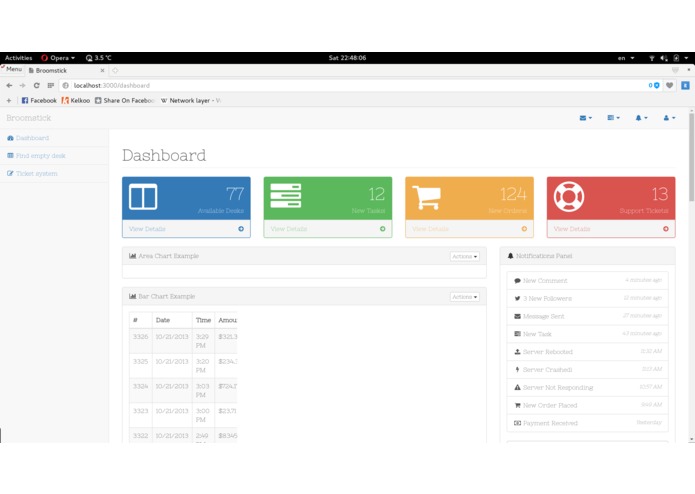Open the Opera application menu in top bar
The height and width of the screenshot is (494, 695).
click(58, 58)
